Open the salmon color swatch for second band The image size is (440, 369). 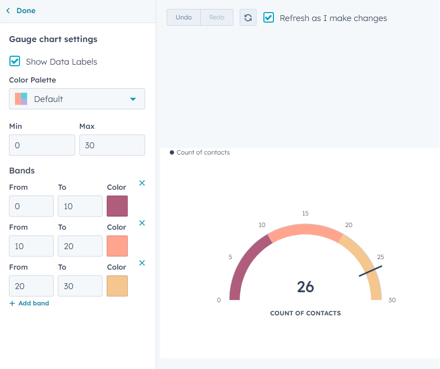(117, 246)
